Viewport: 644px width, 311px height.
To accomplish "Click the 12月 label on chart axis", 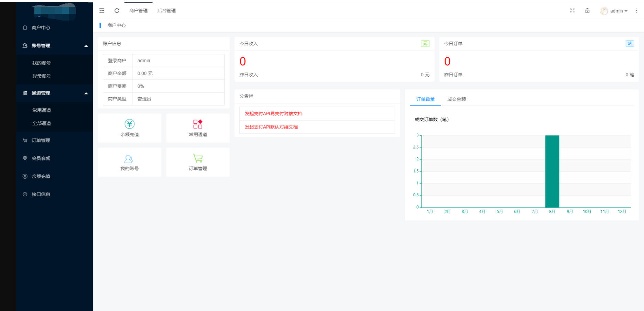I will 622,211.
